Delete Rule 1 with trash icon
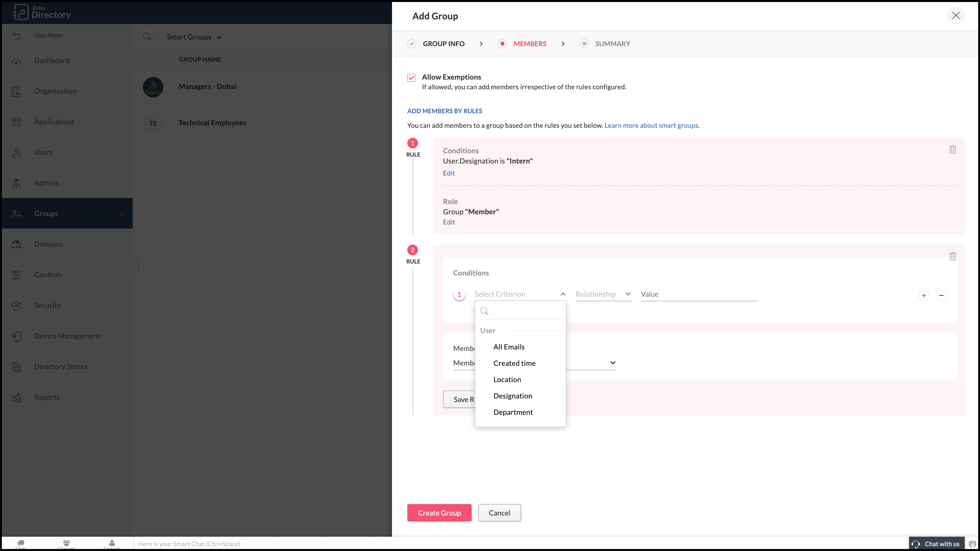The width and height of the screenshot is (980, 551). (x=952, y=149)
